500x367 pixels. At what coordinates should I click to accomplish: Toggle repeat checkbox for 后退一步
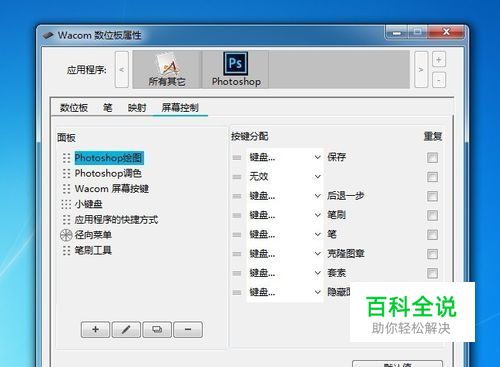(432, 196)
